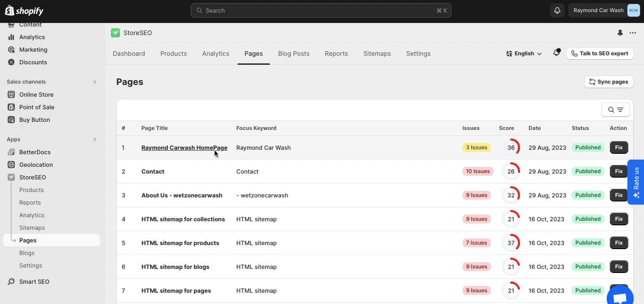Switch to the Products tab
644x304 pixels.
(x=173, y=54)
